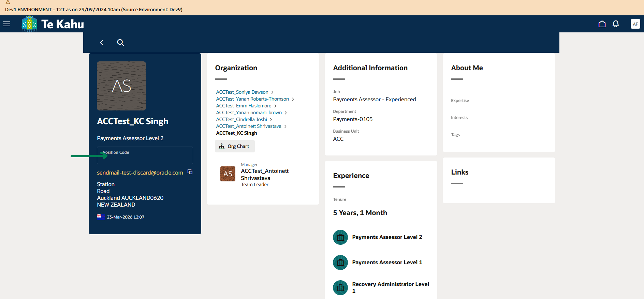Expand chevron next to Yanan nomani-brown

pos(286,113)
